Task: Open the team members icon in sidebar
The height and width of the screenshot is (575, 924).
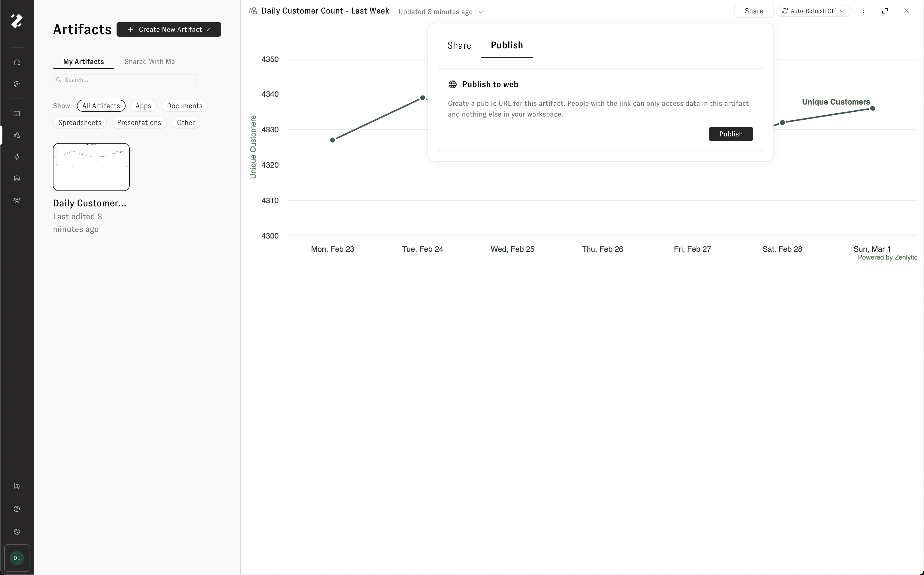Action: [17, 200]
